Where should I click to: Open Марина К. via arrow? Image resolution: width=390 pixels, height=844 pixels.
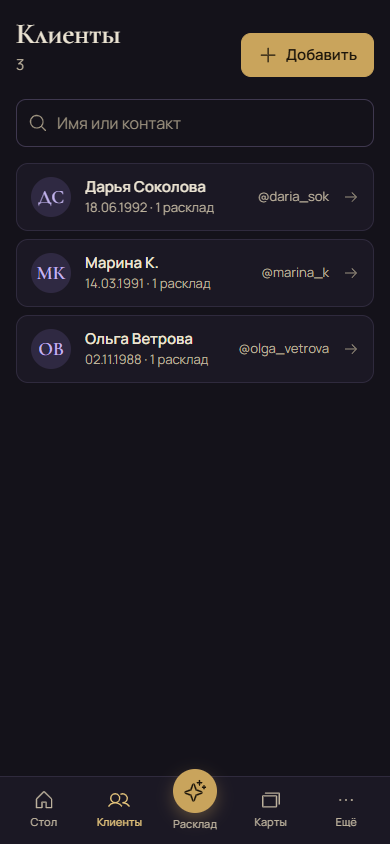pyautogui.click(x=351, y=273)
